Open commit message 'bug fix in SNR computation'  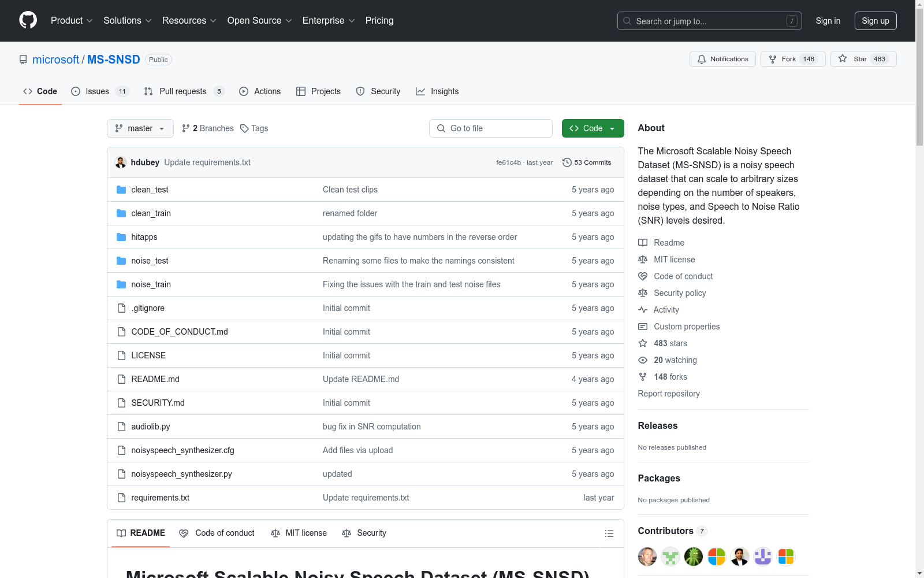(372, 427)
